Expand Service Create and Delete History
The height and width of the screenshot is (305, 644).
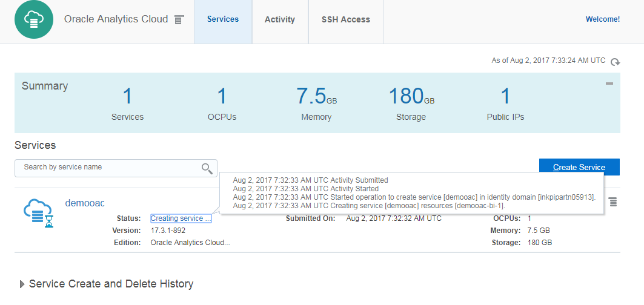(22, 284)
